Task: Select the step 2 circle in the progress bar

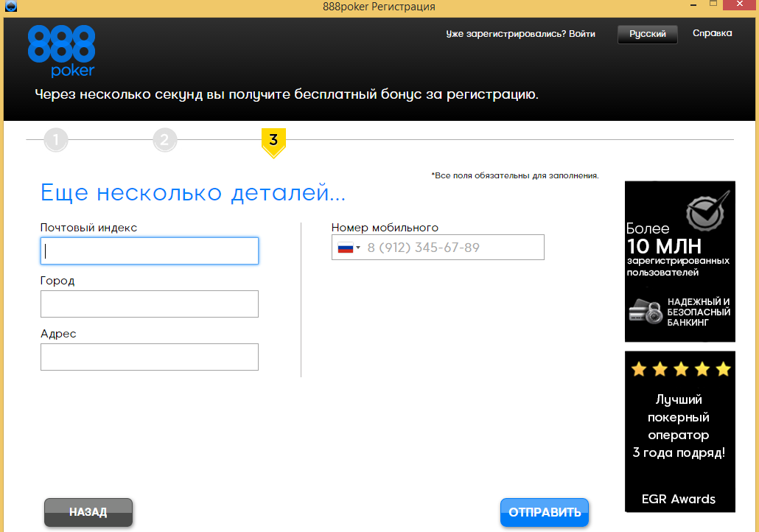Action: pos(165,140)
